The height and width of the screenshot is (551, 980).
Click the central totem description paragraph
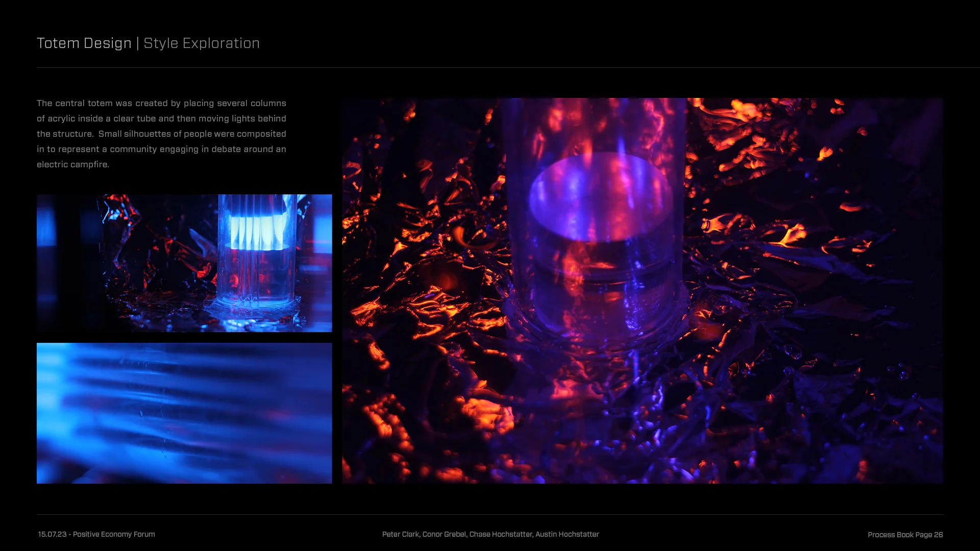point(161,134)
